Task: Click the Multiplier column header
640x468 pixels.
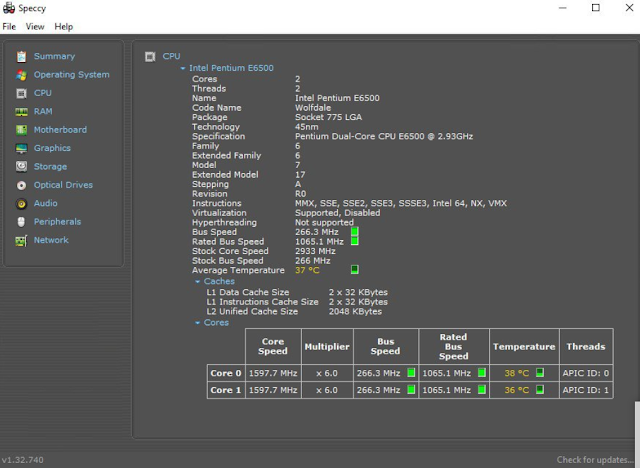Action: tap(327, 346)
